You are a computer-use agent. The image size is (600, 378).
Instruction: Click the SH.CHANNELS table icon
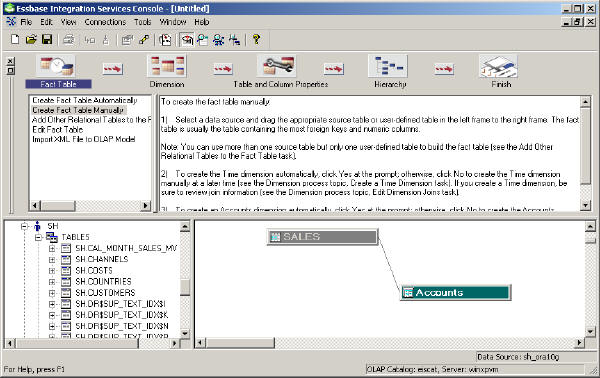pos(66,259)
